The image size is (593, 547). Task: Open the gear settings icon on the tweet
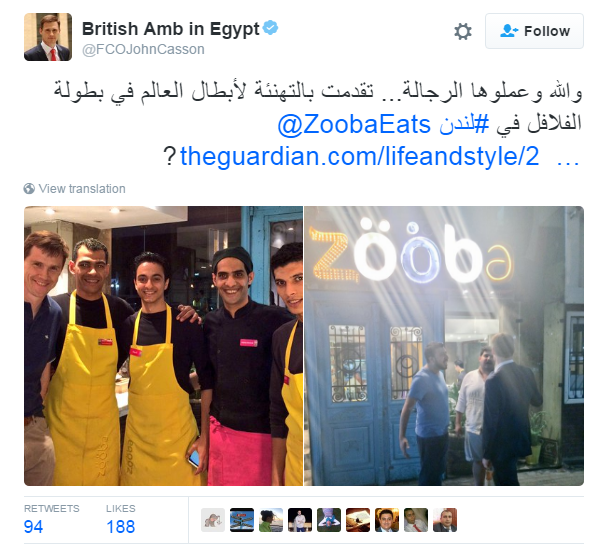click(x=463, y=31)
